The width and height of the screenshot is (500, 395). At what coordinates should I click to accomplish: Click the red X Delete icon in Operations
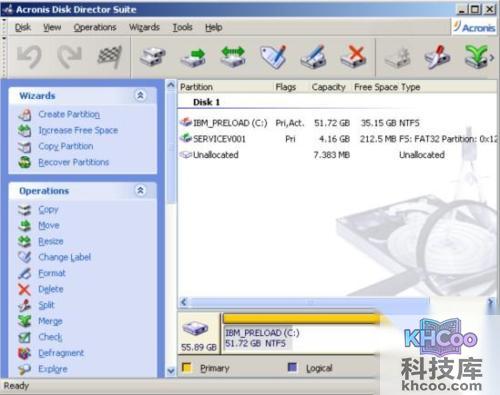(x=24, y=289)
